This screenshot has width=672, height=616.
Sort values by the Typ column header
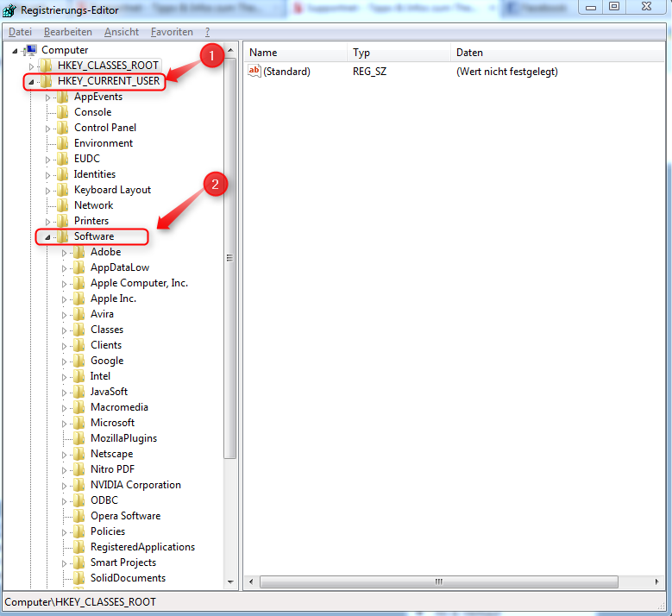[399, 53]
